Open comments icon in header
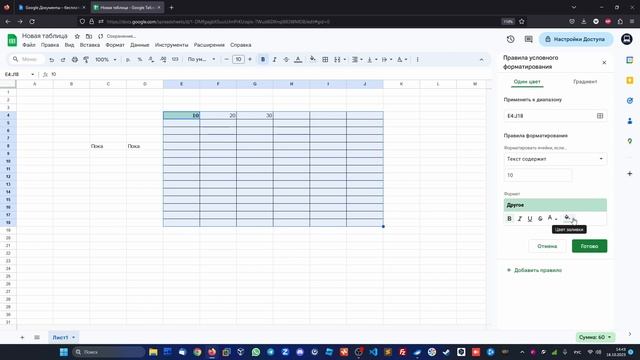The width and height of the screenshot is (640, 360). pos(528,39)
